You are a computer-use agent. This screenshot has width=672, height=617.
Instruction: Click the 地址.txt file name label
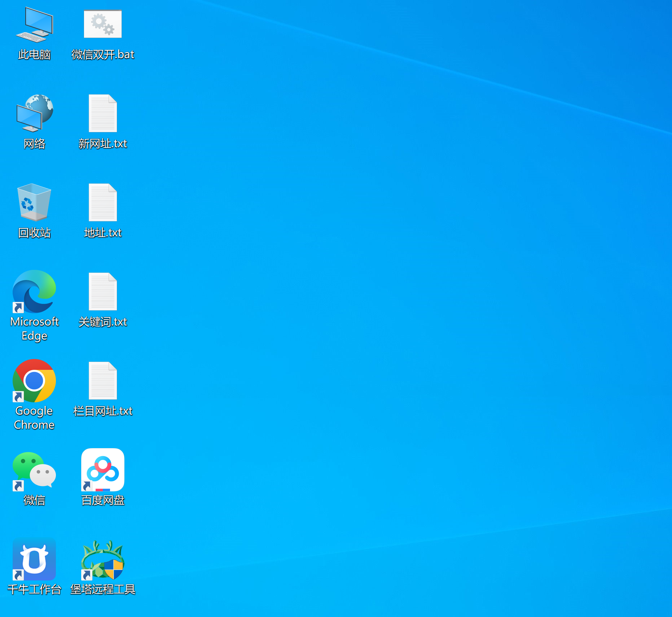[103, 233]
